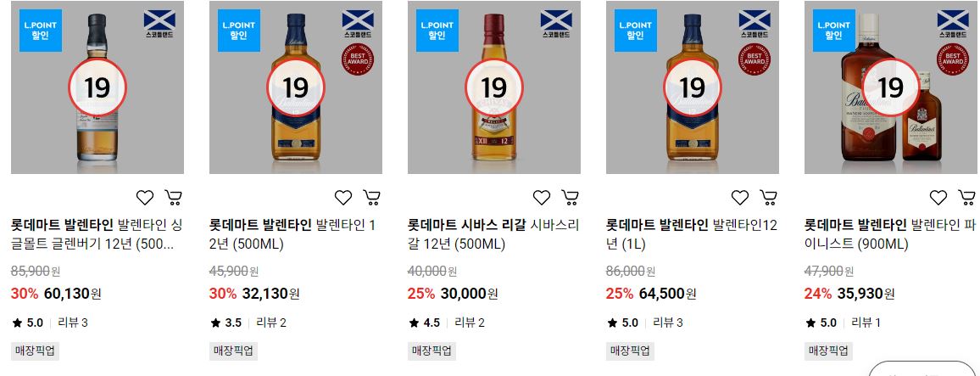Screen dimensions: 980x376
Task: Open reviews for 발렌타인 12년 500ML (리뷰 2)
Action: coord(271,323)
